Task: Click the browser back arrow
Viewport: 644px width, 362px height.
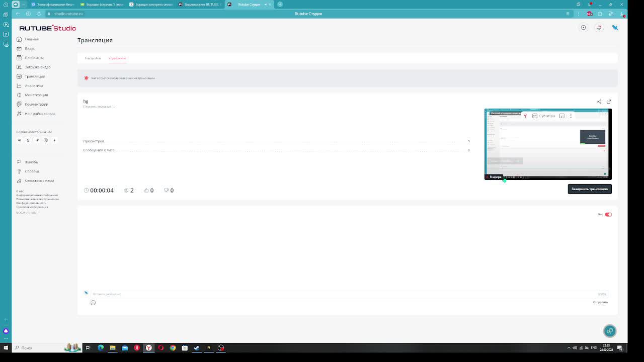Action: (x=17, y=14)
